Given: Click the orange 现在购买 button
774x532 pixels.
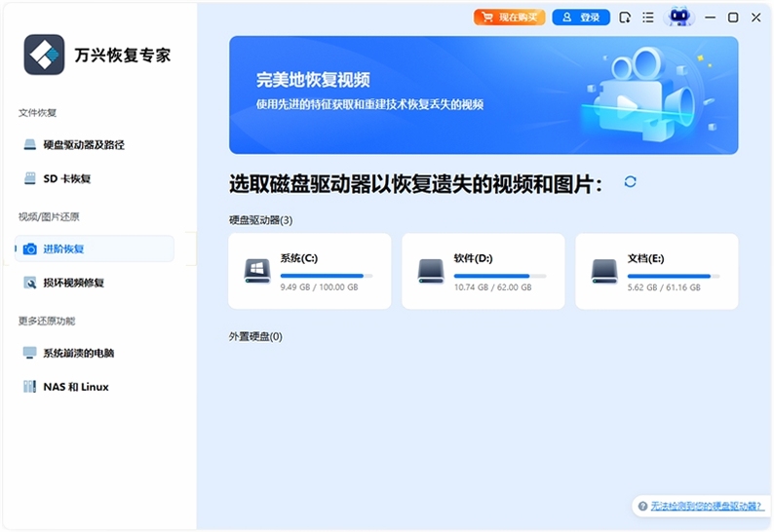Looking at the screenshot, I should click(510, 18).
